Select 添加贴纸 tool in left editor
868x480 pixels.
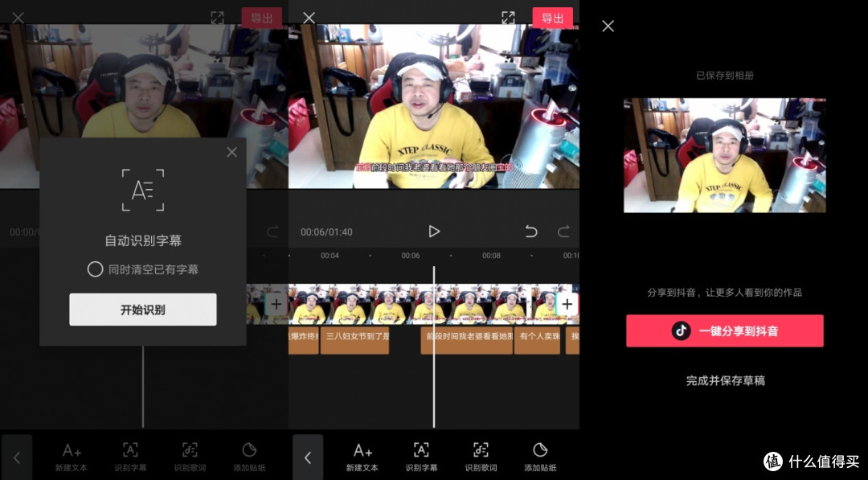249,457
